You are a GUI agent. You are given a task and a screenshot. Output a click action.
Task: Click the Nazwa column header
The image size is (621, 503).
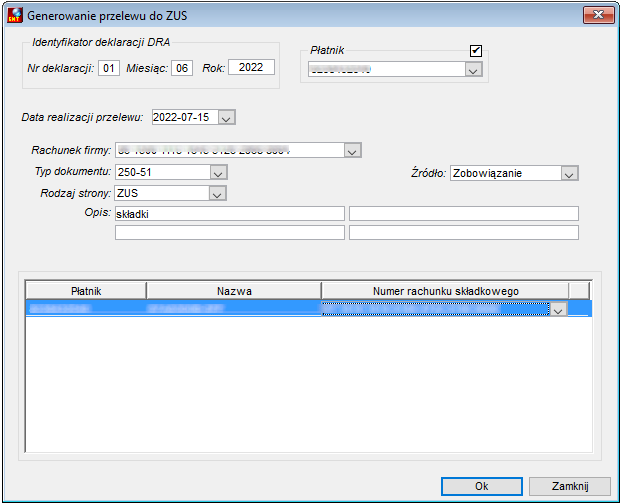click(x=234, y=291)
